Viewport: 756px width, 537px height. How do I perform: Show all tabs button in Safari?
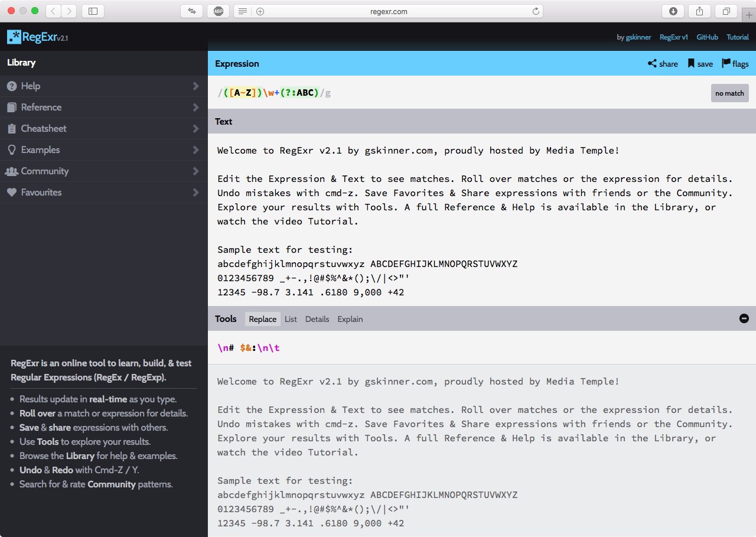tap(726, 11)
